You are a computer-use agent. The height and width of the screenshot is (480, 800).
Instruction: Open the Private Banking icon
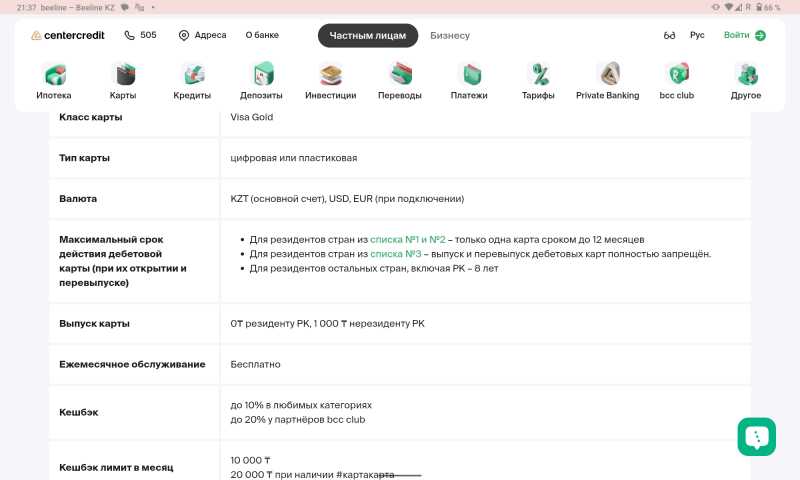coord(607,75)
